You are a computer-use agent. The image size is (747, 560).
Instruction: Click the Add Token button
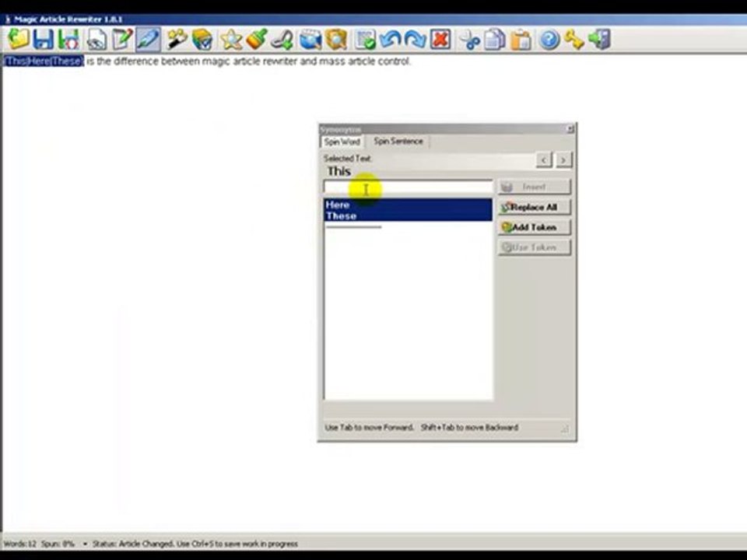pos(534,228)
